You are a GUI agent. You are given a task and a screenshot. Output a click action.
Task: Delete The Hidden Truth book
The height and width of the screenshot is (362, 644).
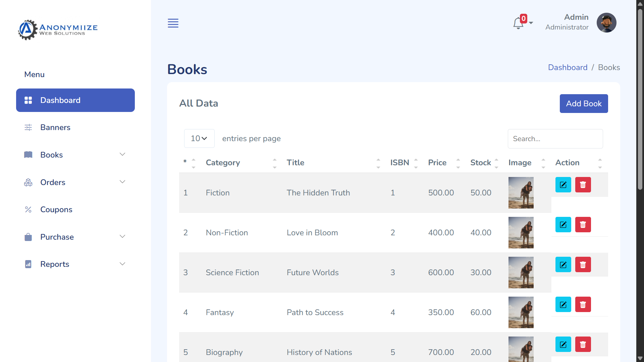tap(583, 185)
